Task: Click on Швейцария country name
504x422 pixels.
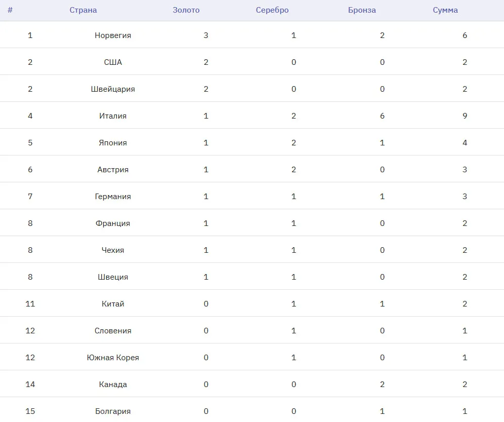Action: click(x=113, y=89)
